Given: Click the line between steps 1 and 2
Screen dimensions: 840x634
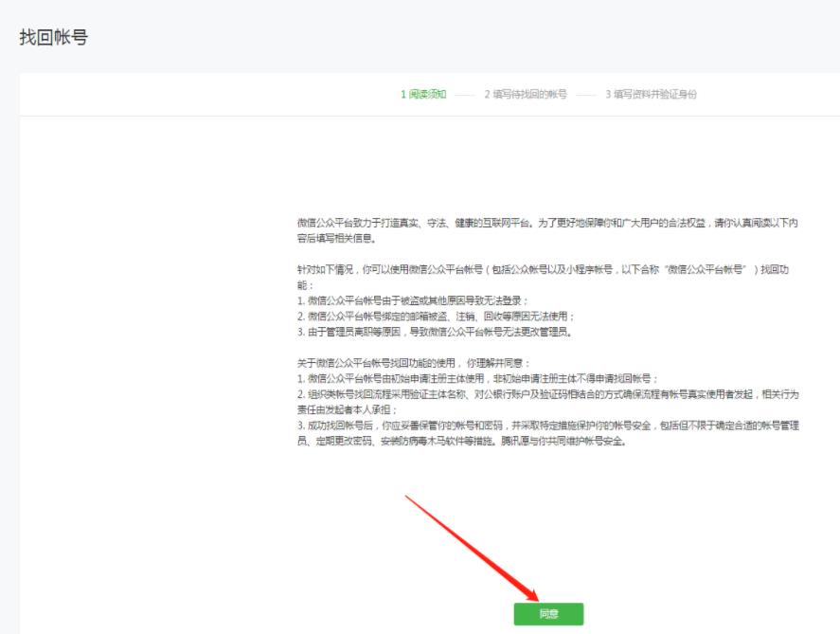Looking at the screenshot, I should pos(463,95).
